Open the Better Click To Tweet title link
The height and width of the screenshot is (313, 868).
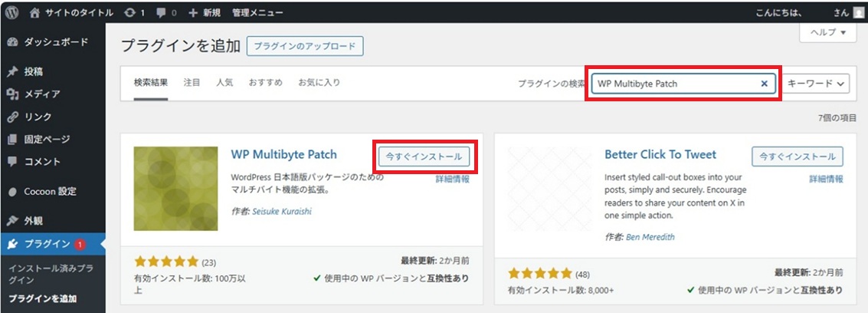pyautogui.click(x=660, y=154)
